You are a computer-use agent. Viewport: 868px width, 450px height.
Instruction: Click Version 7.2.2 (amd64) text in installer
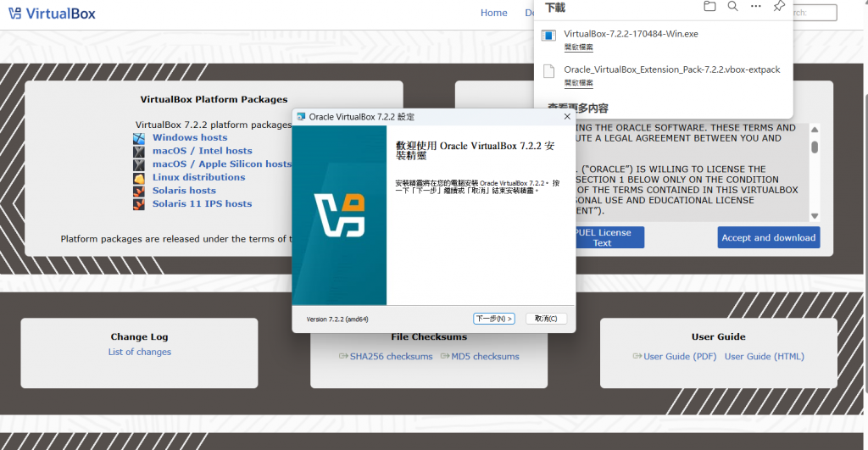click(337, 319)
